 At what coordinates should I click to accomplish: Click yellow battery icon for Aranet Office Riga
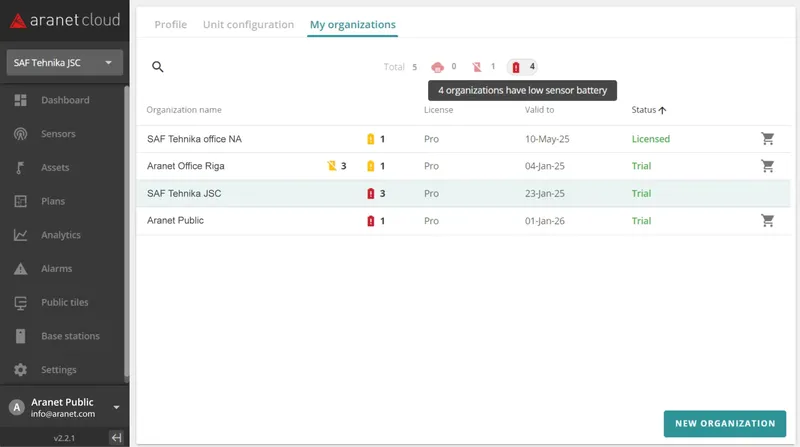(x=371, y=166)
